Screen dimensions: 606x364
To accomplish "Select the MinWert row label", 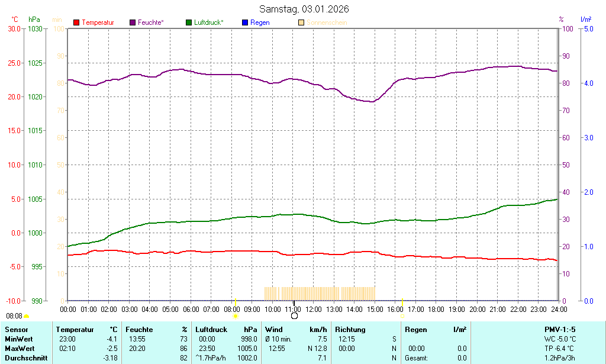I will [19, 339].
